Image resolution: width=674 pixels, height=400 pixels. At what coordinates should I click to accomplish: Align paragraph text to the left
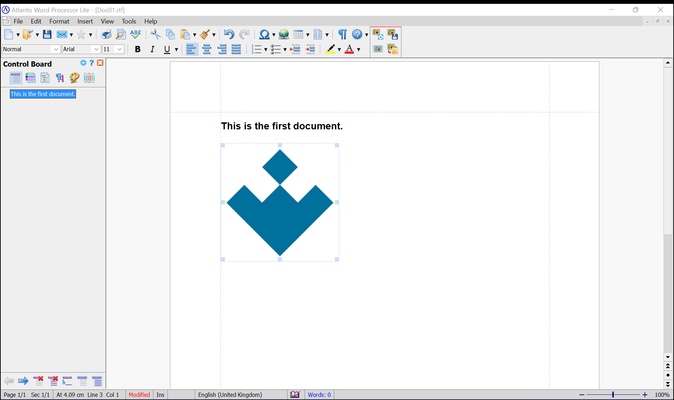click(x=191, y=49)
